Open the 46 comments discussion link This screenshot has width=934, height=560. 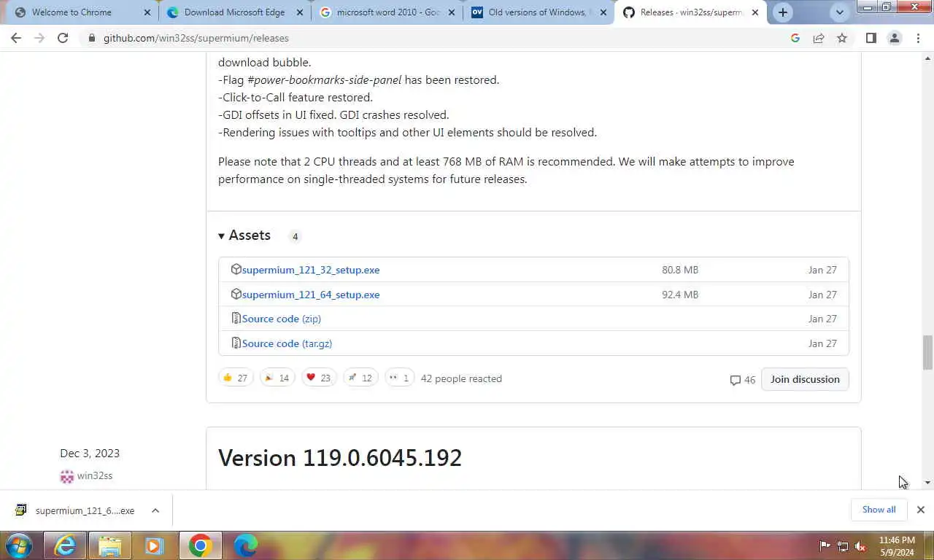[x=743, y=380]
